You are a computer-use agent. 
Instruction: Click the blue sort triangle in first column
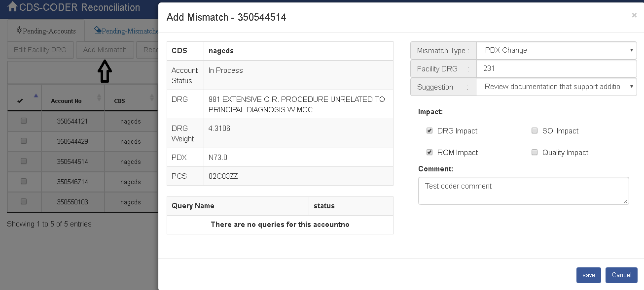tap(36, 96)
